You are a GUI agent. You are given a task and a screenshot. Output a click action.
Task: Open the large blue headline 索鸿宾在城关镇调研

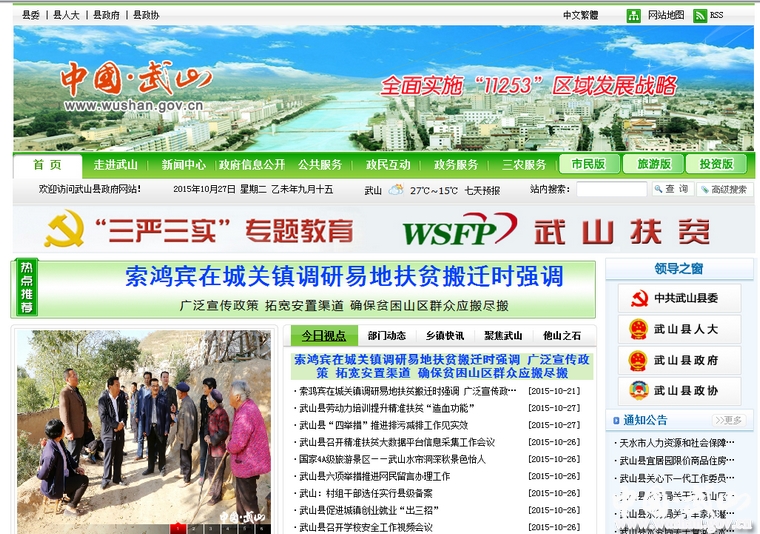(x=344, y=277)
